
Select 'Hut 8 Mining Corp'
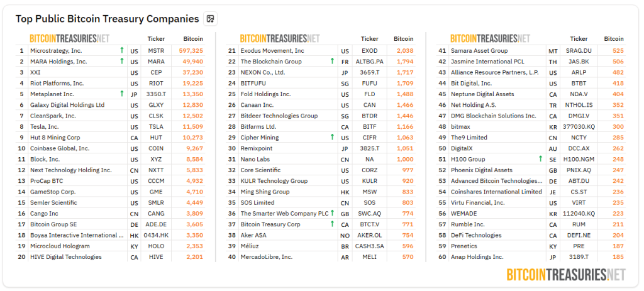(55, 138)
